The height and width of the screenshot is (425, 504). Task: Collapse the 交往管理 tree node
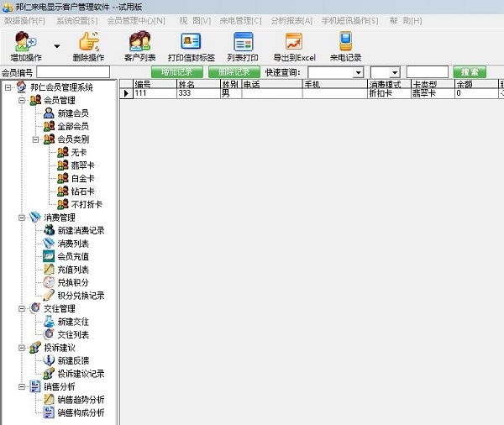22,308
